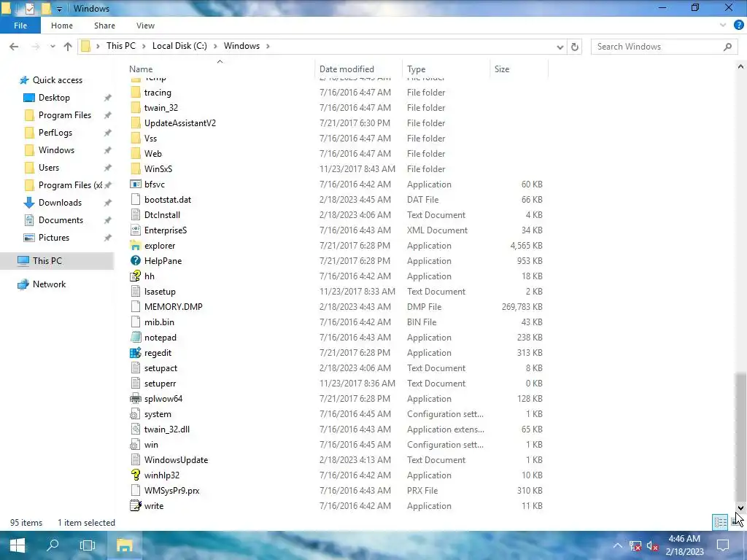This screenshot has width=747, height=560.
Task: Open the Action Center notifications
Action: click(x=723, y=545)
